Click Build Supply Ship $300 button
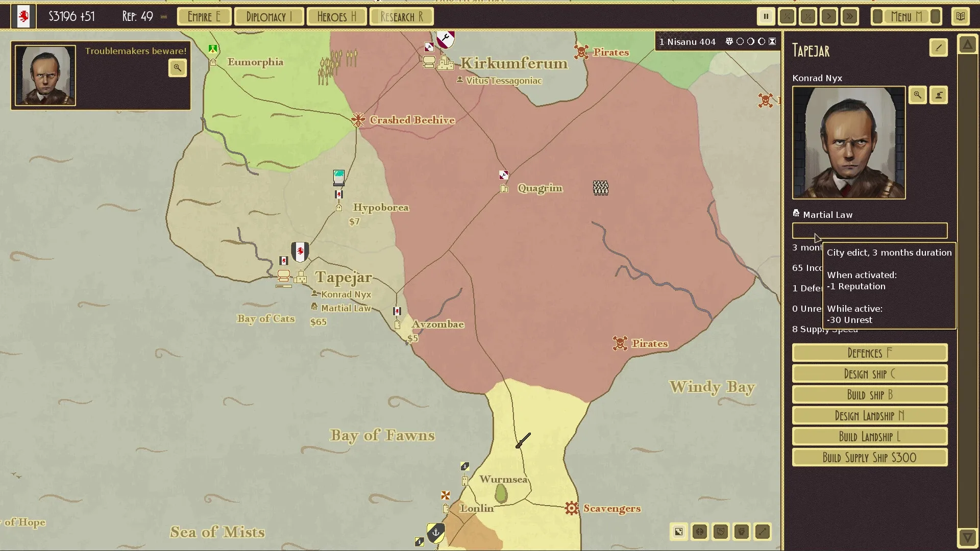 869,458
